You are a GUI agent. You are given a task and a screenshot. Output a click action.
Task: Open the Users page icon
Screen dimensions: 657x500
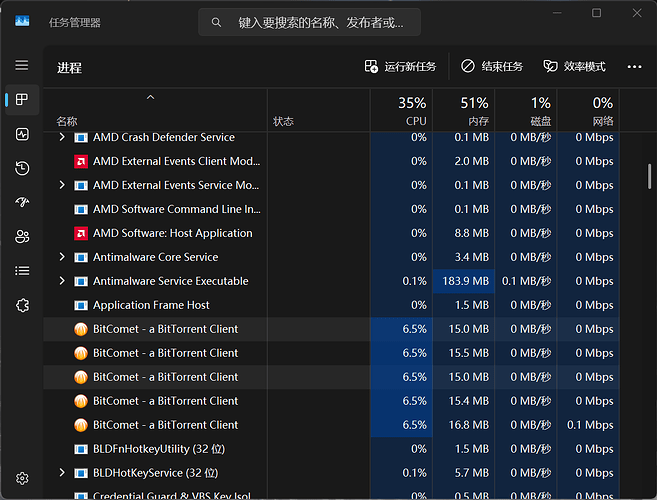22,237
